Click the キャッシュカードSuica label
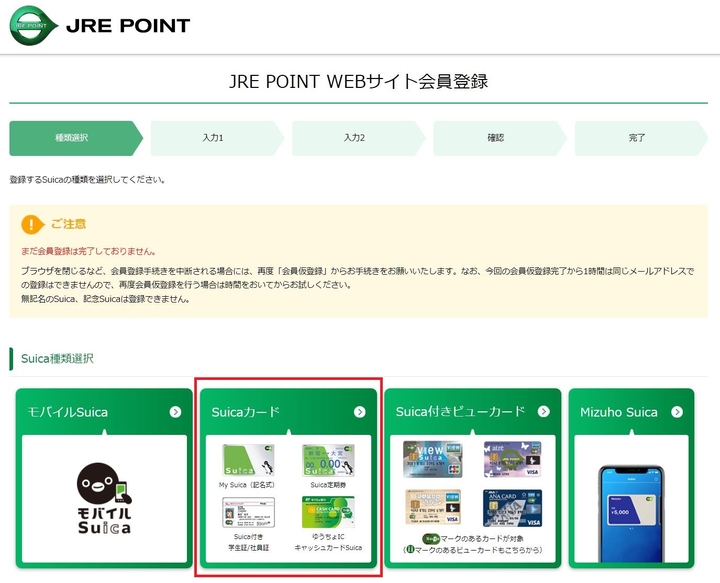 (328, 548)
